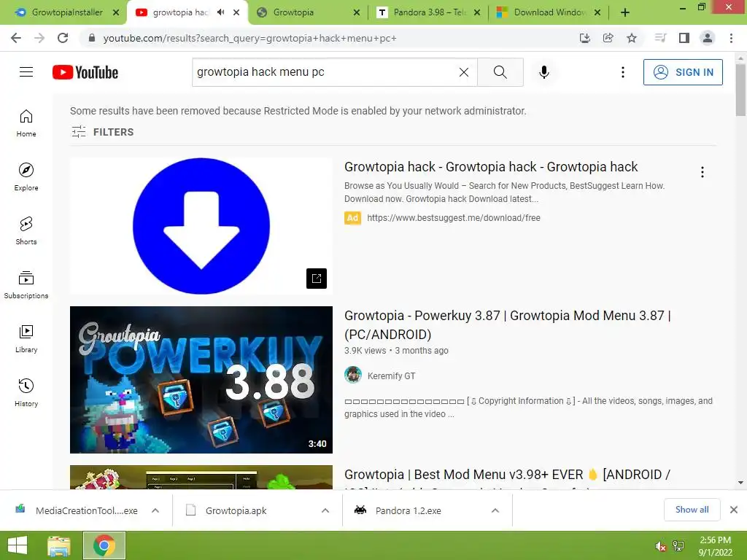
Task: Click the Chrome taskbar icon
Action: 104,545
